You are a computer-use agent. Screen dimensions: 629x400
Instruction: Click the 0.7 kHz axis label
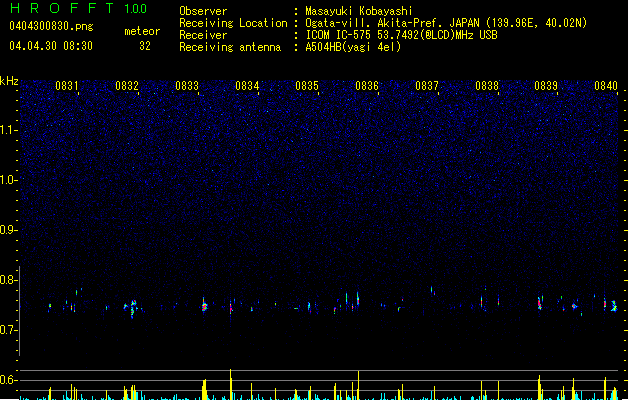pyautogui.click(x=9, y=330)
